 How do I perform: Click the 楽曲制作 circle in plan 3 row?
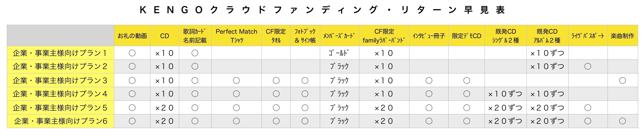622,81
